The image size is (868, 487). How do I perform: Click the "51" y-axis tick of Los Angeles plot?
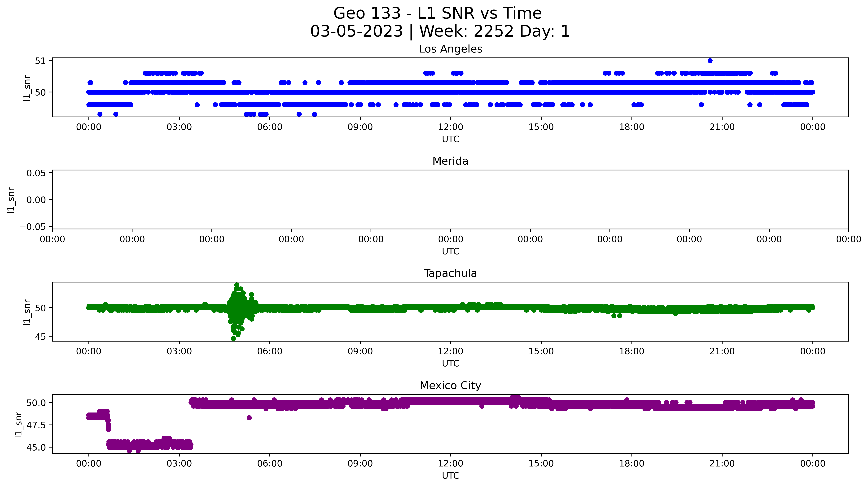(40, 61)
